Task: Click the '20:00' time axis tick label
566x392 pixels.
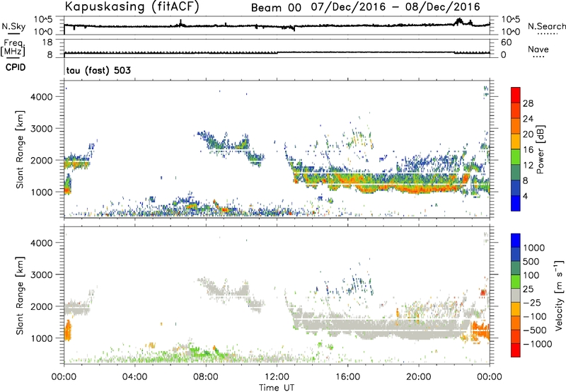Action: [419, 377]
